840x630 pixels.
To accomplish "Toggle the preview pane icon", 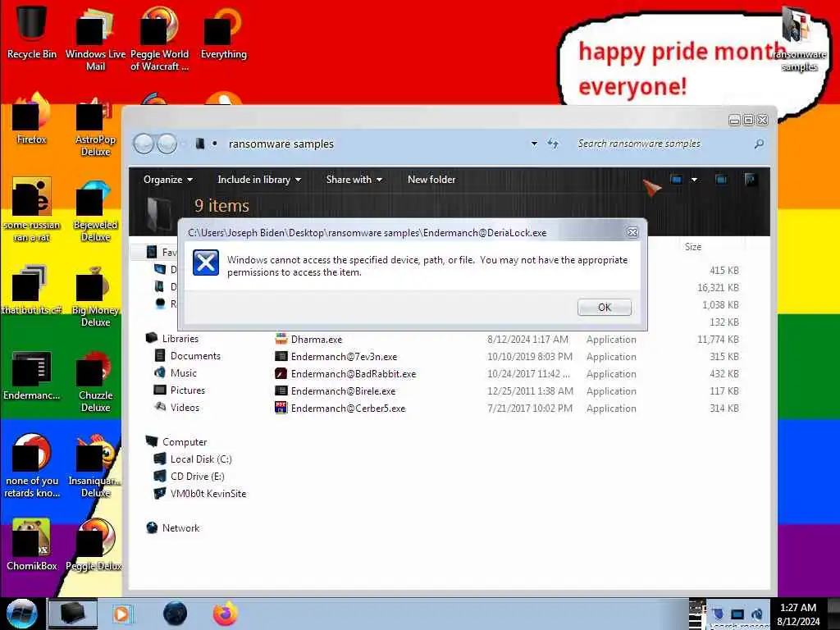I will click(721, 180).
